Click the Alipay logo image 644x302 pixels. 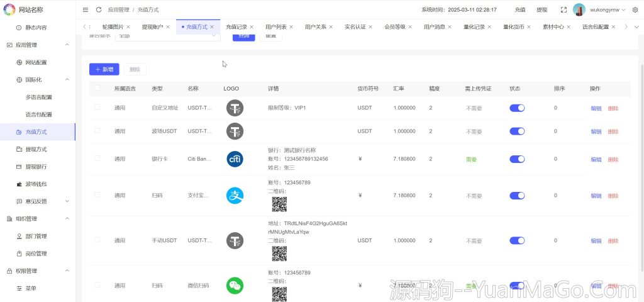[235, 196]
